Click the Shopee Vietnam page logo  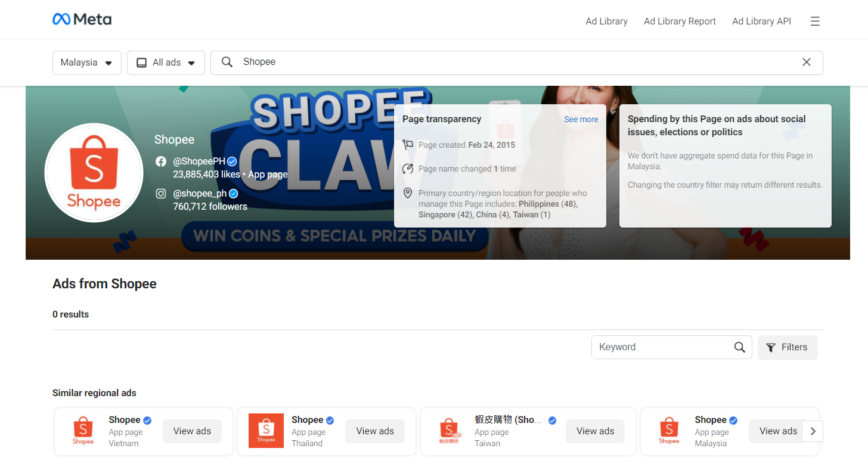83,431
